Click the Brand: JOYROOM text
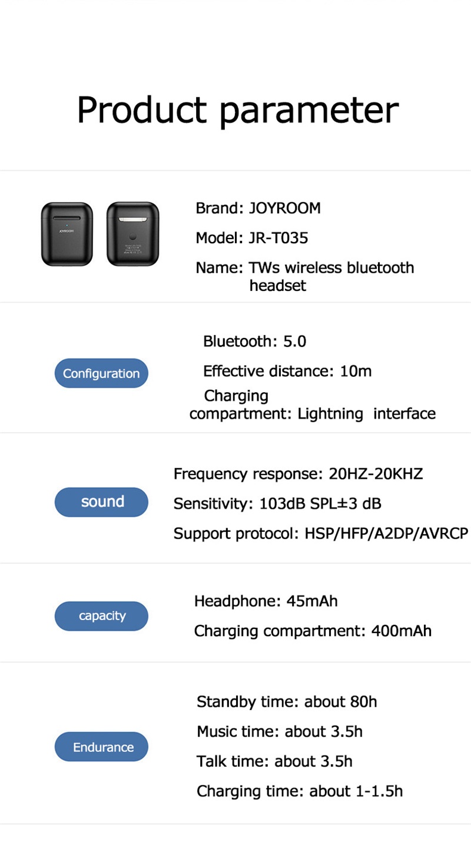Image resolution: width=471 pixels, height=868 pixels. tap(258, 208)
